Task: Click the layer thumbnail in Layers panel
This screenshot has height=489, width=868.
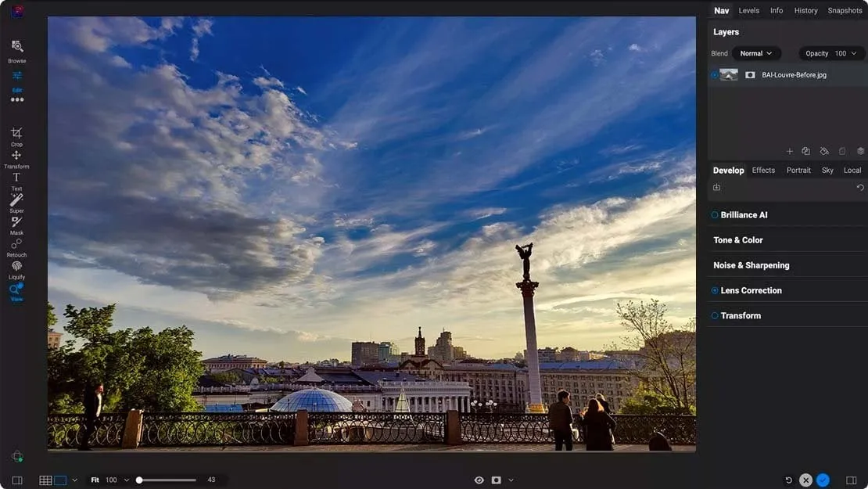Action: point(729,75)
